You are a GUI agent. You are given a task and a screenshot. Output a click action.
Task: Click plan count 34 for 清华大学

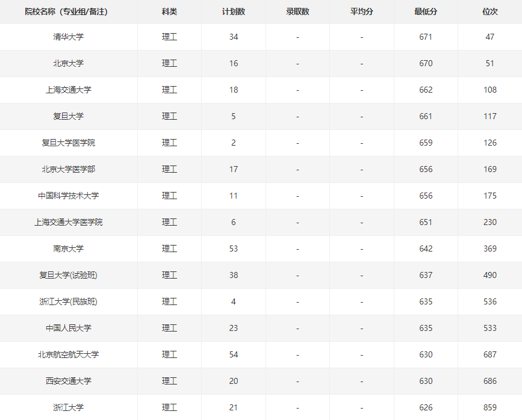pyautogui.click(x=234, y=37)
